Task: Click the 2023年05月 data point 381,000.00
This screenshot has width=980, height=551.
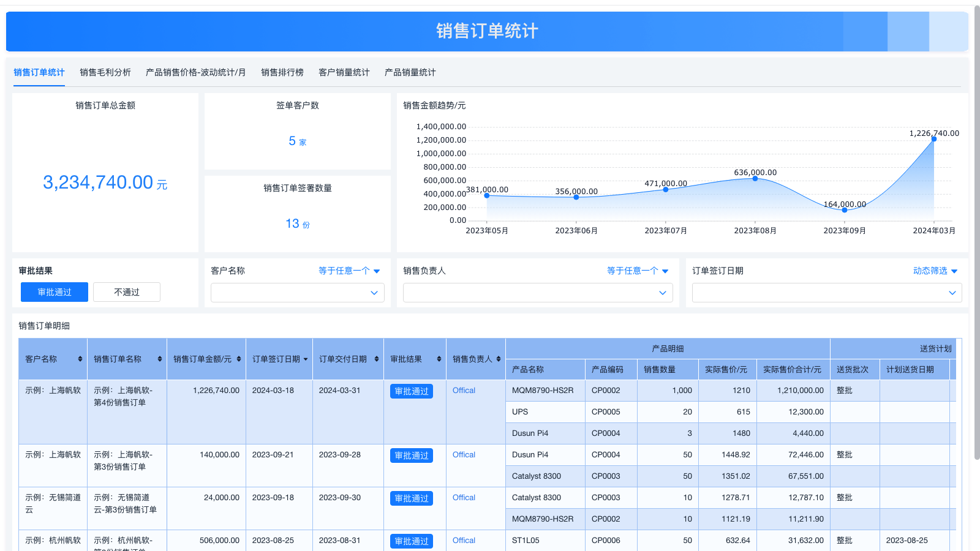Action: (x=487, y=195)
